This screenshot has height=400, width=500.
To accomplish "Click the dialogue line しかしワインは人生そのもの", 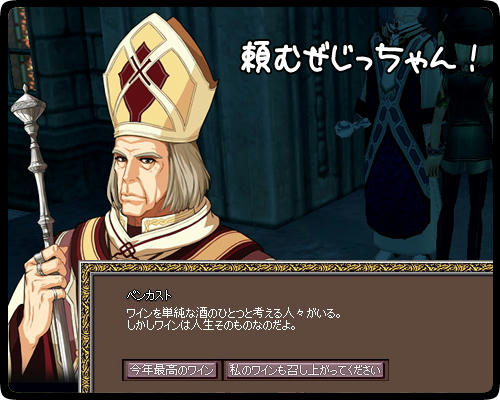I will pyautogui.click(x=211, y=325).
